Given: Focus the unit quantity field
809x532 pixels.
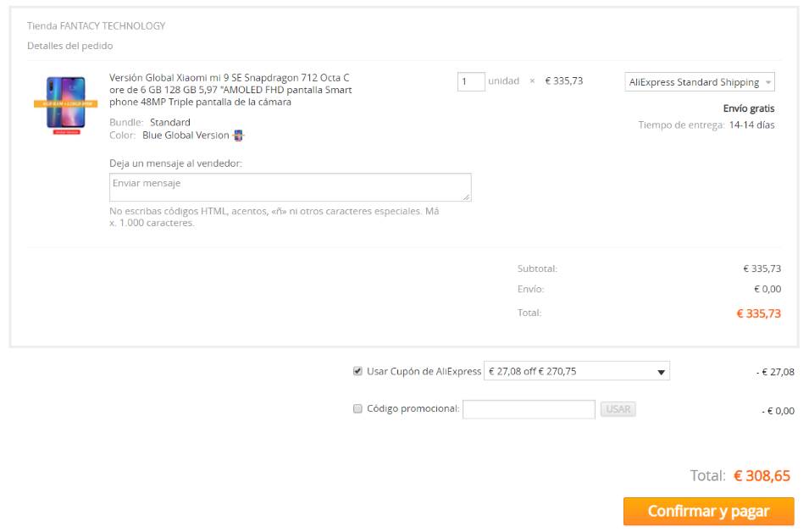Looking at the screenshot, I should click(x=471, y=81).
